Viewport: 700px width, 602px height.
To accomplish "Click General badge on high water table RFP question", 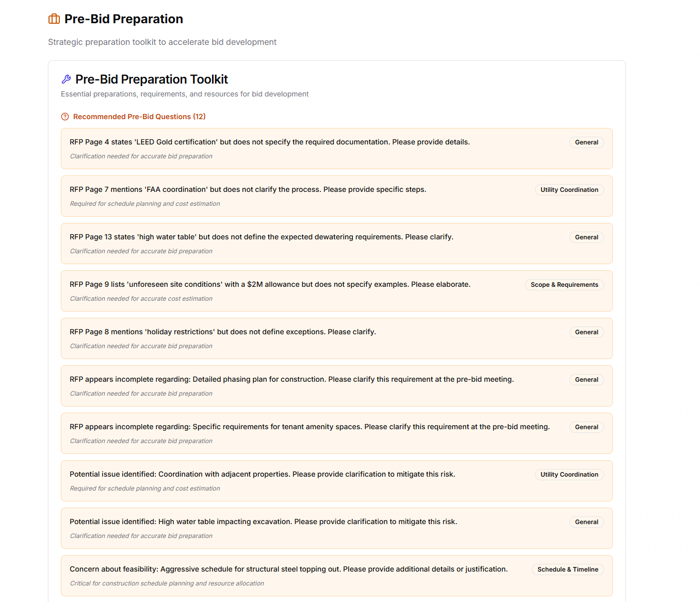I will pos(587,237).
